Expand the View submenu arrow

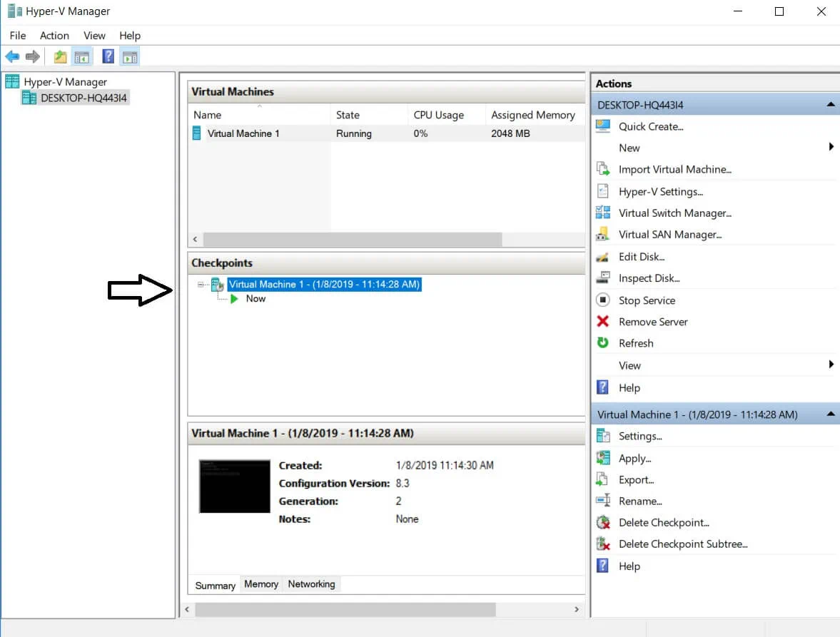click(831, 365)
